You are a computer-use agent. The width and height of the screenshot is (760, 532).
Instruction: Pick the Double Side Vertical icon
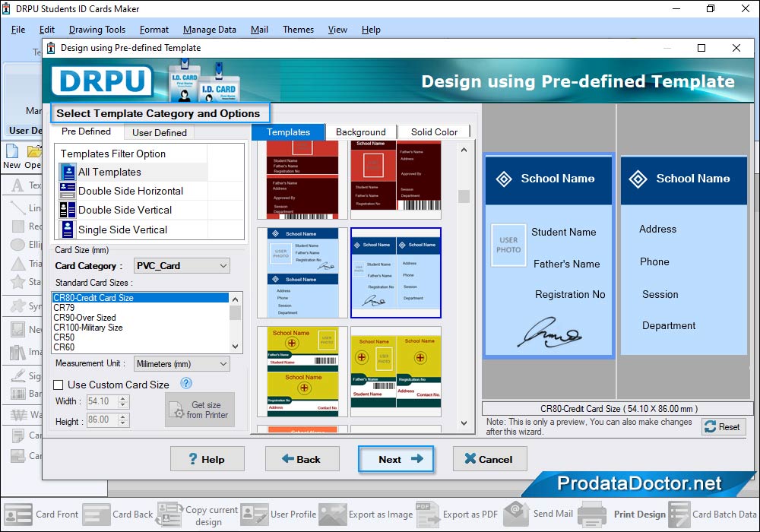pos(68,210)
